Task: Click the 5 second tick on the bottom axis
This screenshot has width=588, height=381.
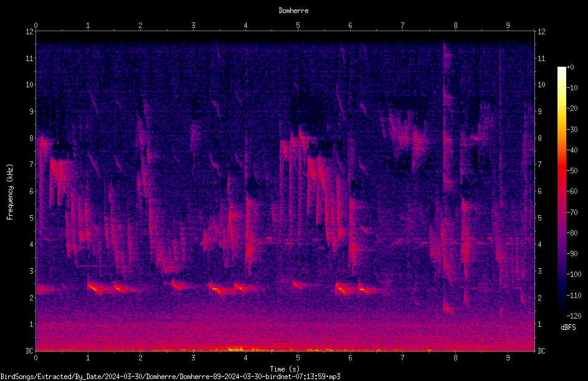Action: point(298,358)
